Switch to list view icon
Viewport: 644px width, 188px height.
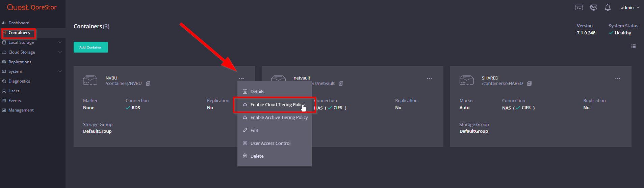[x=634, y=46]
